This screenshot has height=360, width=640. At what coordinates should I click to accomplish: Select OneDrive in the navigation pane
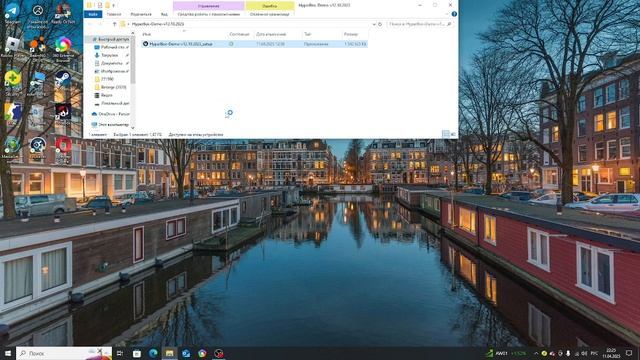(110, 114)
